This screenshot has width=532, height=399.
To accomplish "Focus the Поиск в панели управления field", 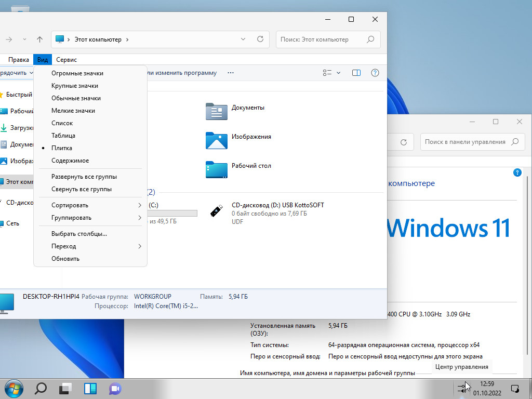I will coord(472,142).
